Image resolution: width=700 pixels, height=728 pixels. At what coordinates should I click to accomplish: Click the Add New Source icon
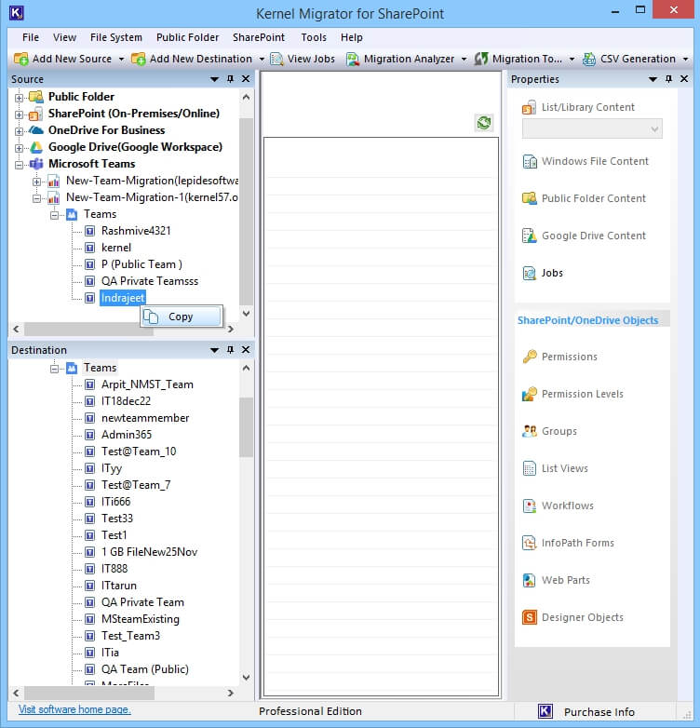point(20,59)
